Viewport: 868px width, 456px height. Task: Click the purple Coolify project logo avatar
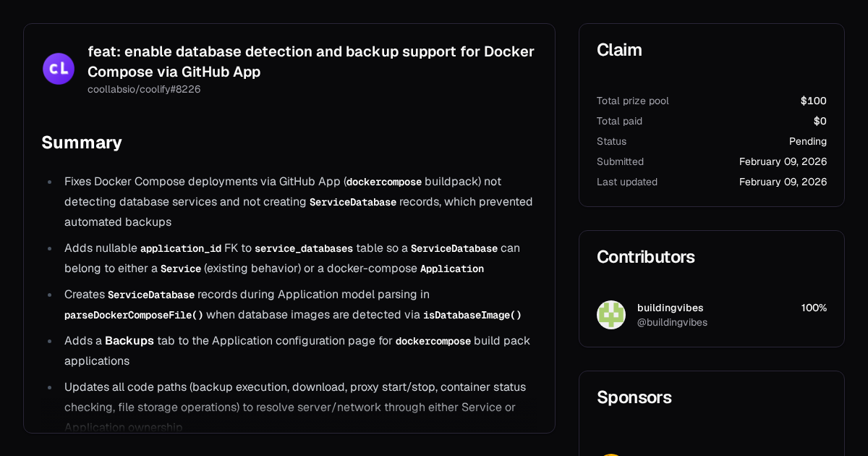59,69
